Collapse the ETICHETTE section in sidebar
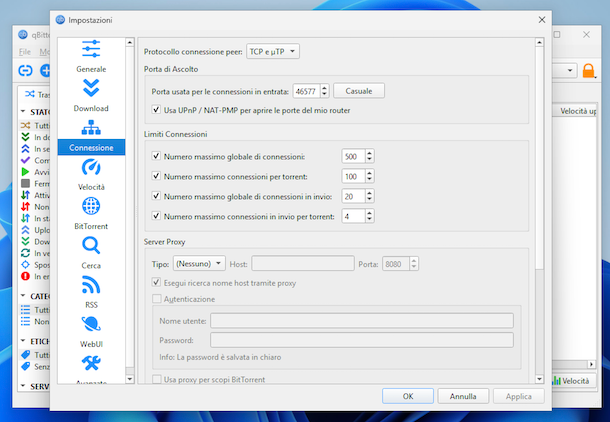This screenshot has width=610, height=422. (x=23, y=341)
